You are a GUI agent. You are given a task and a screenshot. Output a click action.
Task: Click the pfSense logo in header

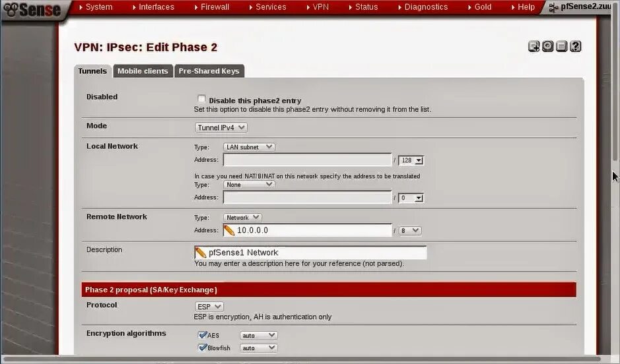pos(32,9)
